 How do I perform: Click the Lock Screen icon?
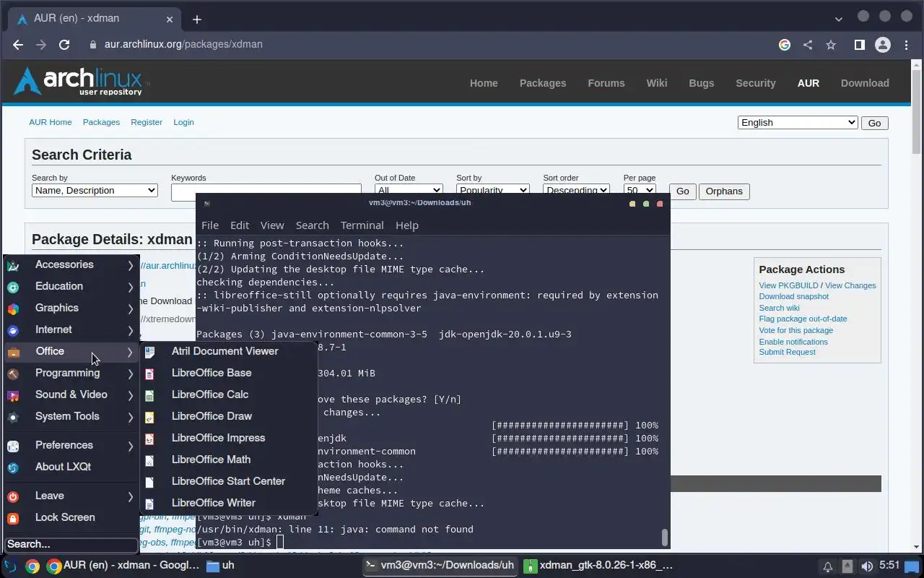coord(13,518)
